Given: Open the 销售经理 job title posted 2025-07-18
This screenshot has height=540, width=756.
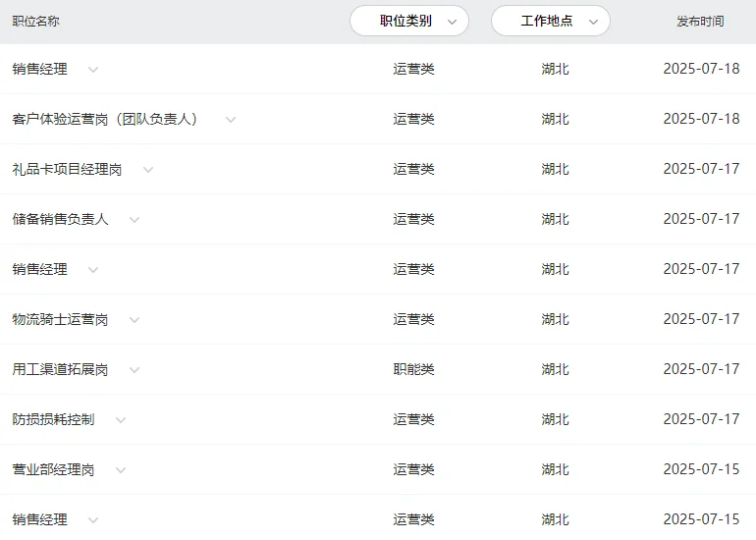Looking at the screenshot, I should [x=39, y=69].
